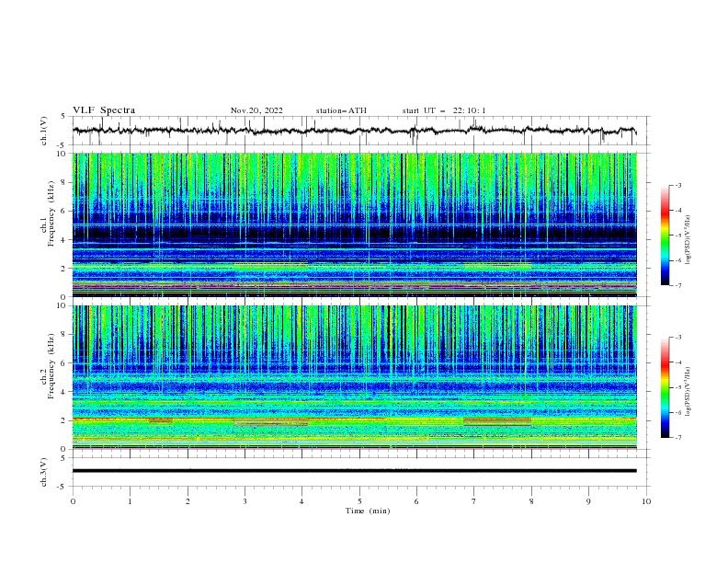
Task: Click the 'VLF Spectra' title text
Action: (x=104, y=110)
